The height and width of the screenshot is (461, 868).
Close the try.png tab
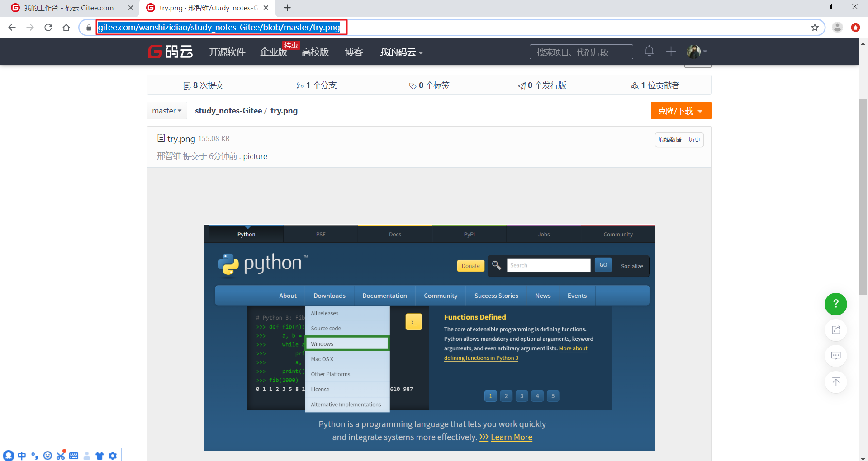pyautogui.click(x=266, y=8)
